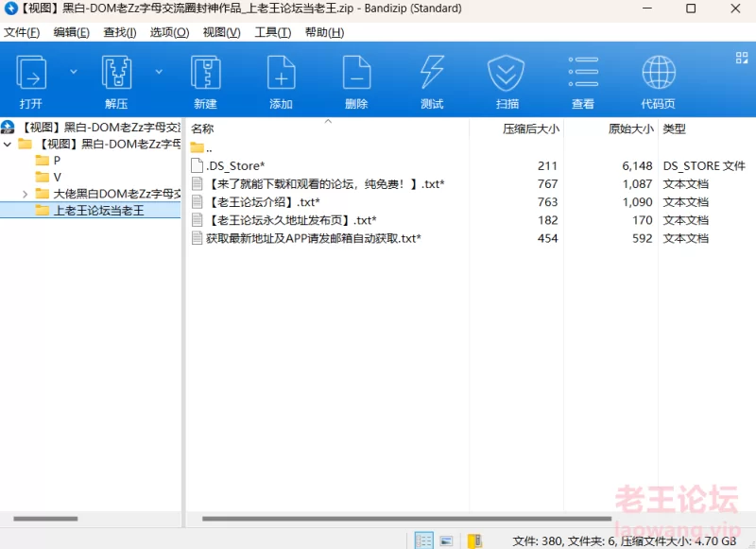Screen dimensions: 756x549
Task: Click the 解压 (Extract) toolbar icon
Action: click(116, 73)
